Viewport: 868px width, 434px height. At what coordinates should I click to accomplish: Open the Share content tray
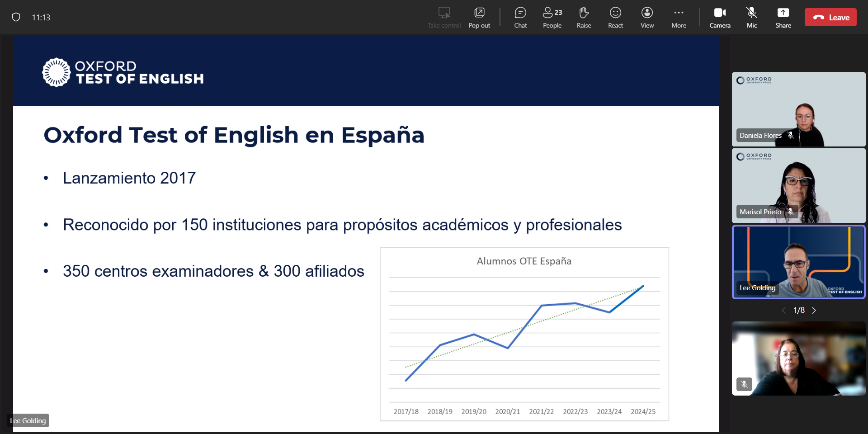tap(783, 18)
